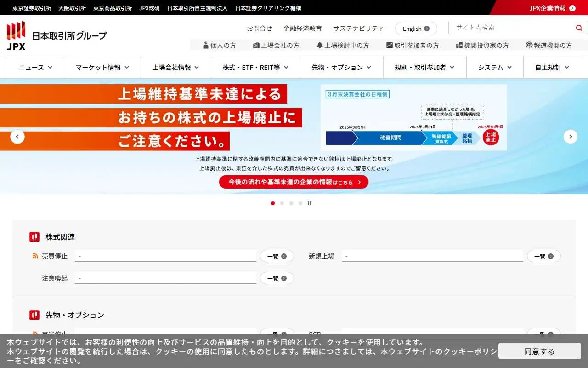This screenshot has height=368, width=588.
Task: Click 新規上場 ticker field
Action: [x=432, y=256]
